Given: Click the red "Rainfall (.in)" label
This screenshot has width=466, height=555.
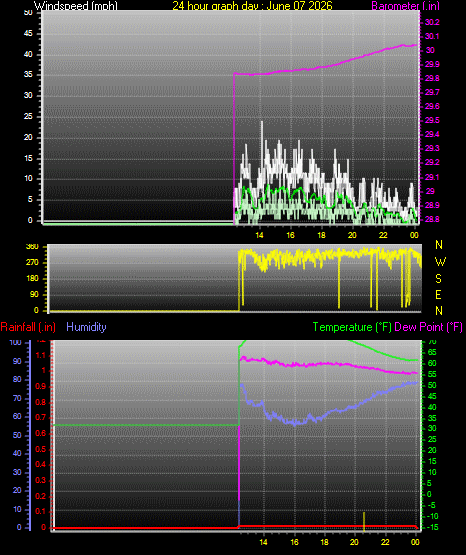Looking at the screenshot, I should point(28,327).
